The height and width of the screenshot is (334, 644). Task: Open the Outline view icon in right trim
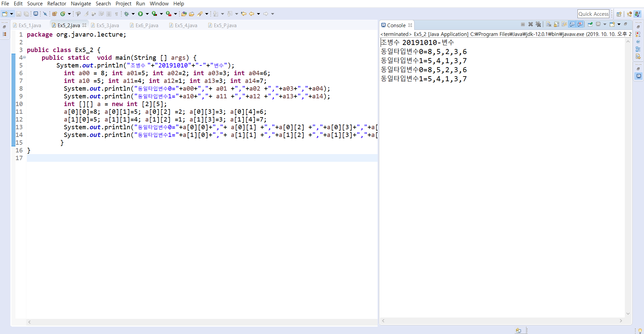point(638,49)
